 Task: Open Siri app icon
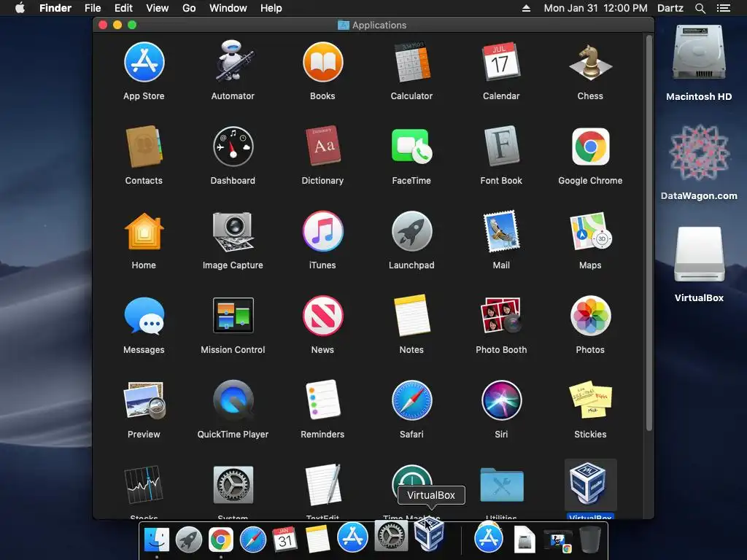(501, 400)
